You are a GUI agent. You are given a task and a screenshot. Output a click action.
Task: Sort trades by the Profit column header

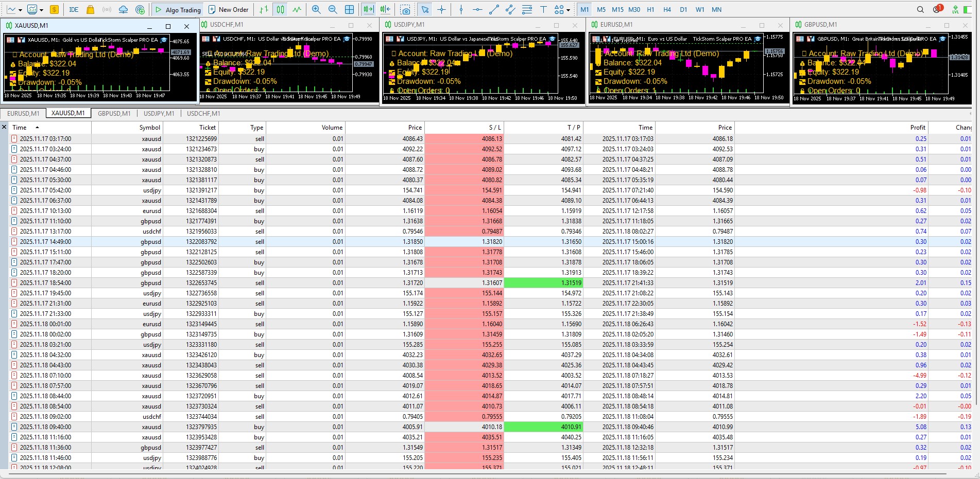pos(917,127)
